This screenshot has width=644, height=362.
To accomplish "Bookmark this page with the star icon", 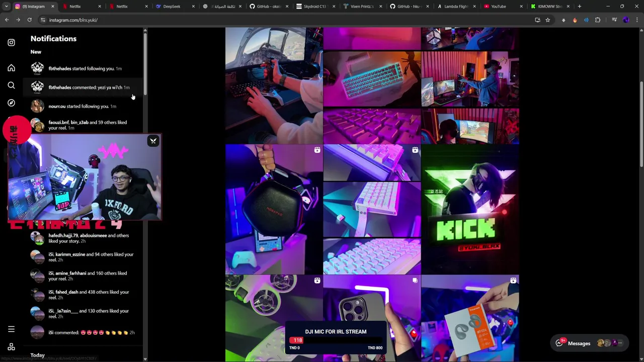I will pos(548,20).
